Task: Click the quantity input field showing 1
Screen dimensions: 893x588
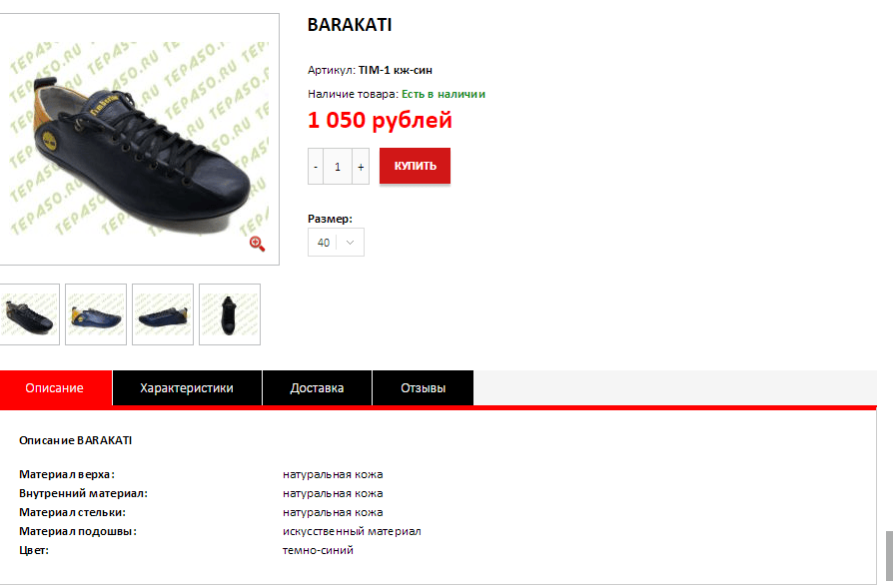Action: click(x=338, y=166)
